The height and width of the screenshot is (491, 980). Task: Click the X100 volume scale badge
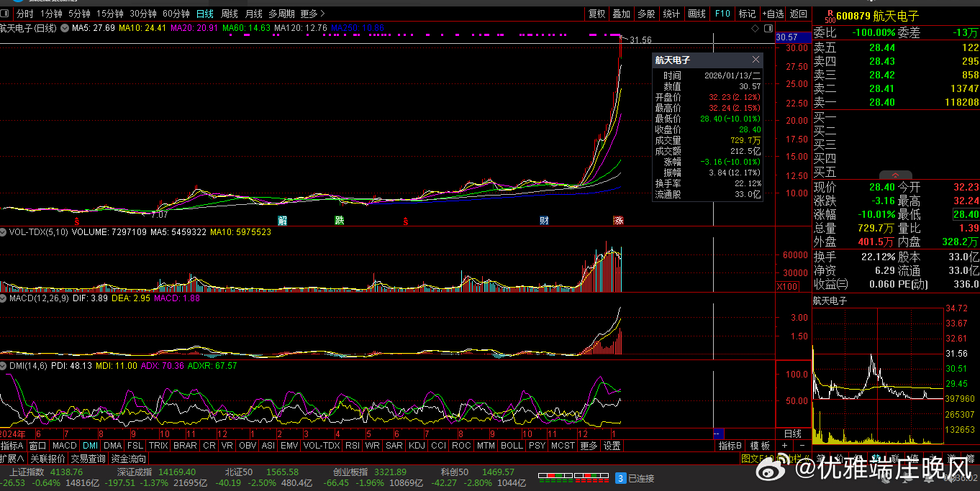[x=786, y=287]
